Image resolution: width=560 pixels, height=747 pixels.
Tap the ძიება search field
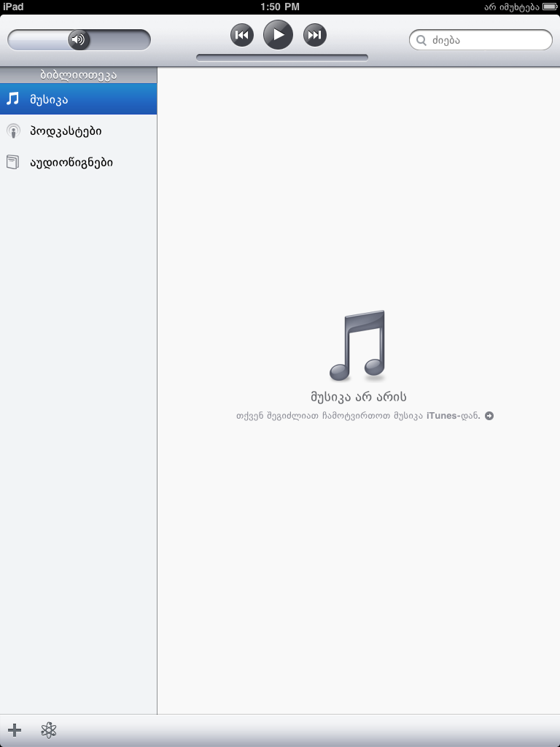pos(489,40)
